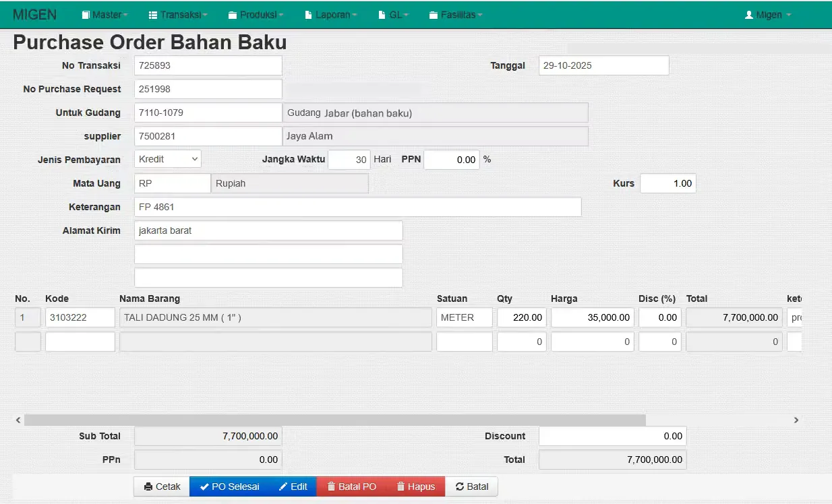Click the Transaksi list icon
This screenshot has width=832, height=504.
click(x=153, y=15)
